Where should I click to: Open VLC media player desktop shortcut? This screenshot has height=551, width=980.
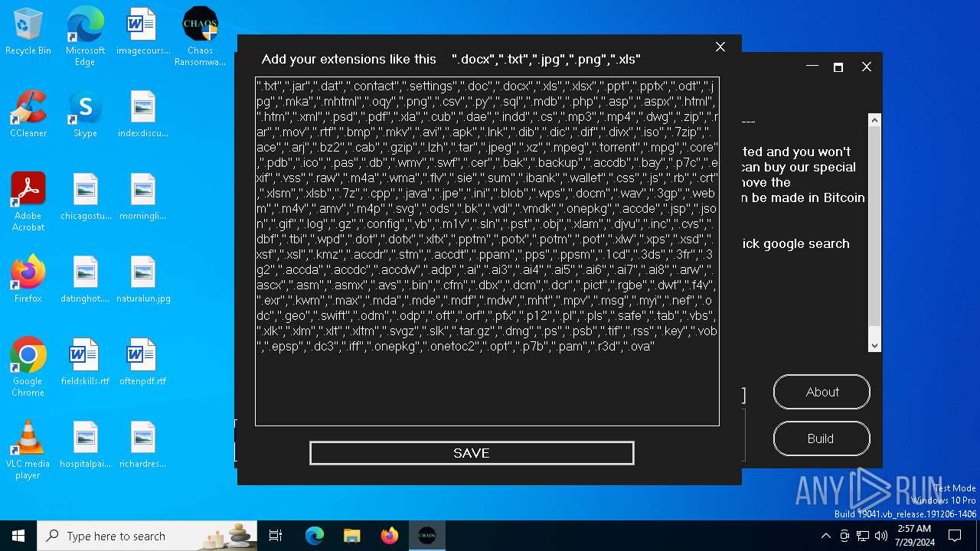tap(28, 450)
